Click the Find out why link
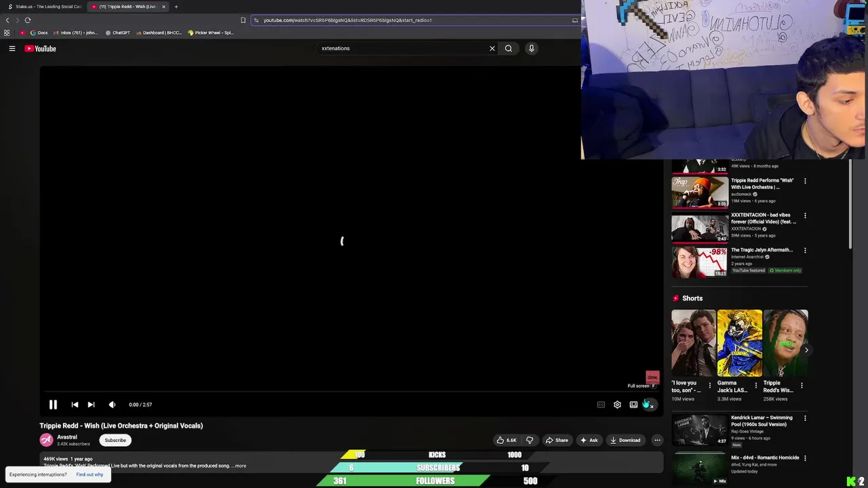 coord(90,474)
